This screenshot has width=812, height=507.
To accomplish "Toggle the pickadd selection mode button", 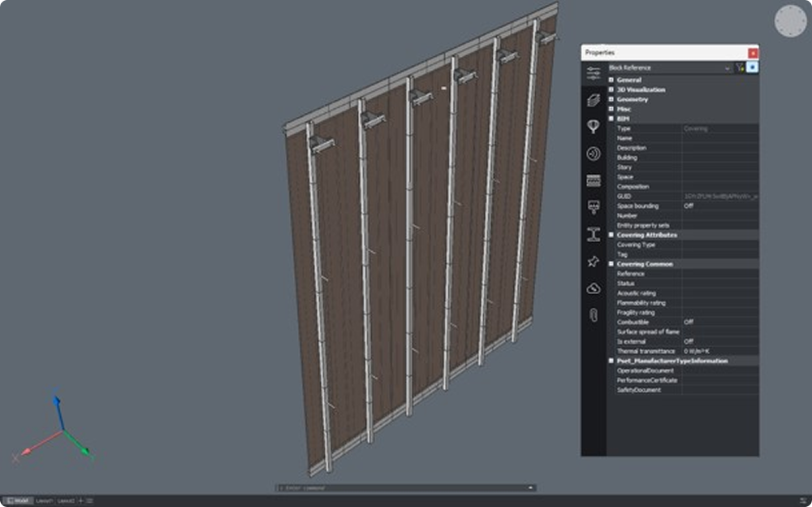I will coord(753,67).
